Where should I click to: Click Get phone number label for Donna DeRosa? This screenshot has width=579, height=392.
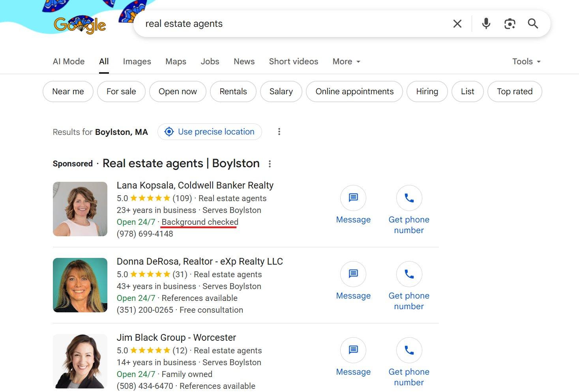tap(409, 301)
